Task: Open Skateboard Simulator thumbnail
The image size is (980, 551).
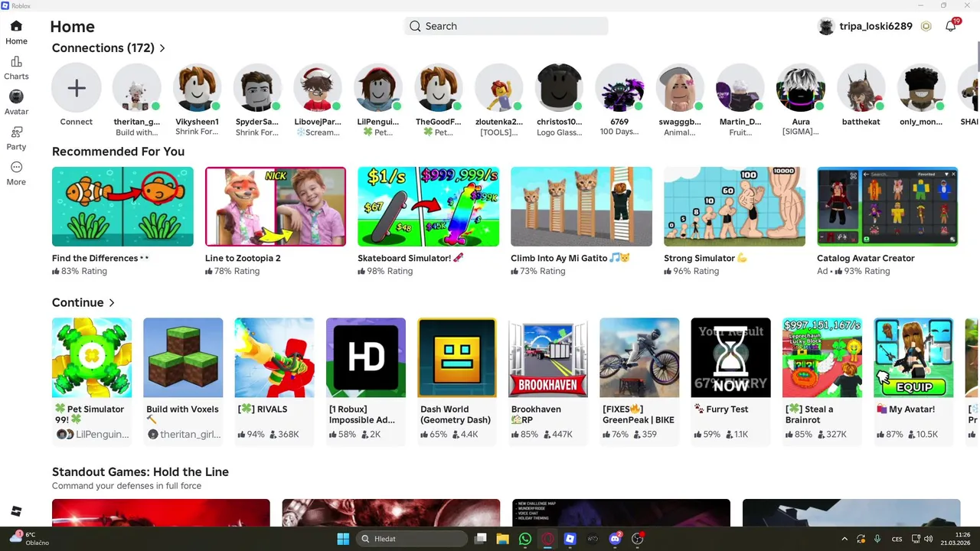Action: (x=429, y=207)
